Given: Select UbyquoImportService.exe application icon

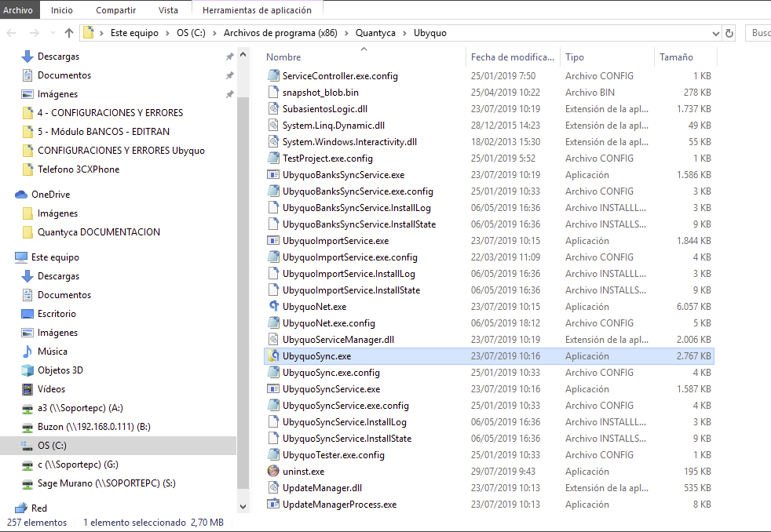Looking at the screenshot, I should pyautogui.click(x=273, y=241).
